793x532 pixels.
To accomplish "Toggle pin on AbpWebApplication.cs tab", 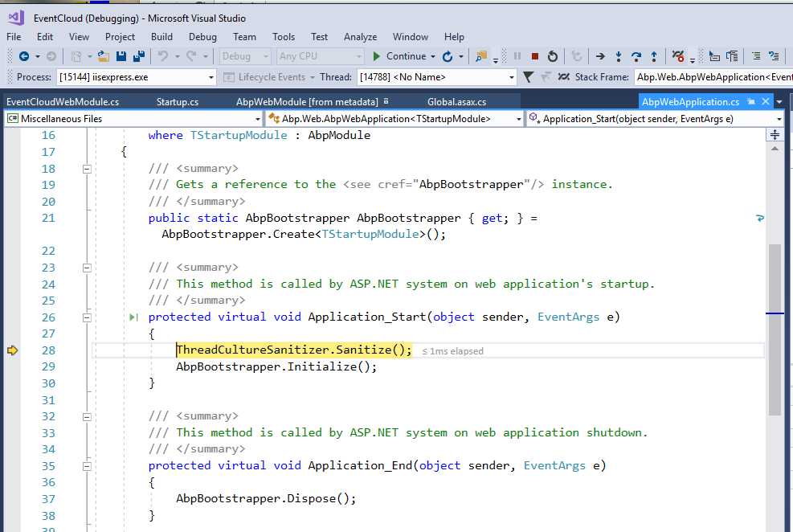I will pyautogui.click(x=751, y=101).
